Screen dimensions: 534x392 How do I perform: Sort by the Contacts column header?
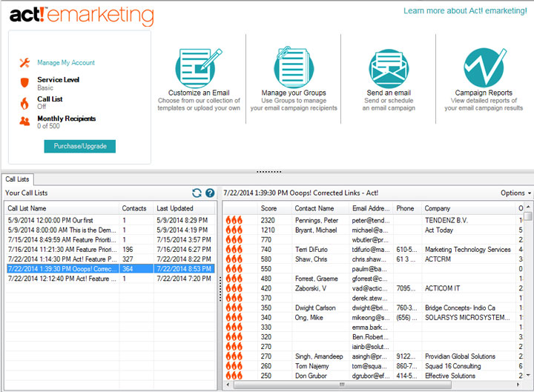click(136, 208)
